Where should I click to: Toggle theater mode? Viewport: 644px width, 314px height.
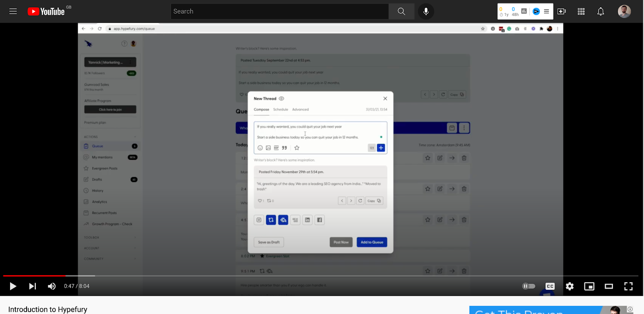pos(609,286)
